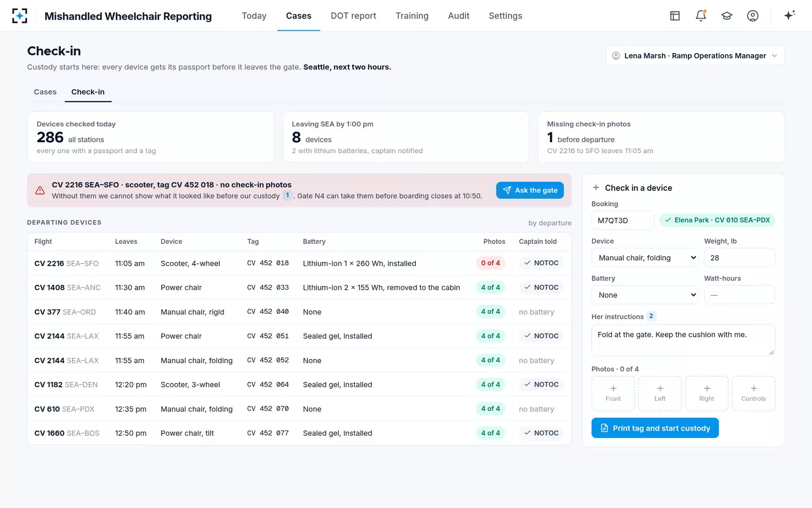Go to the Today tab

tap(254, 16)
